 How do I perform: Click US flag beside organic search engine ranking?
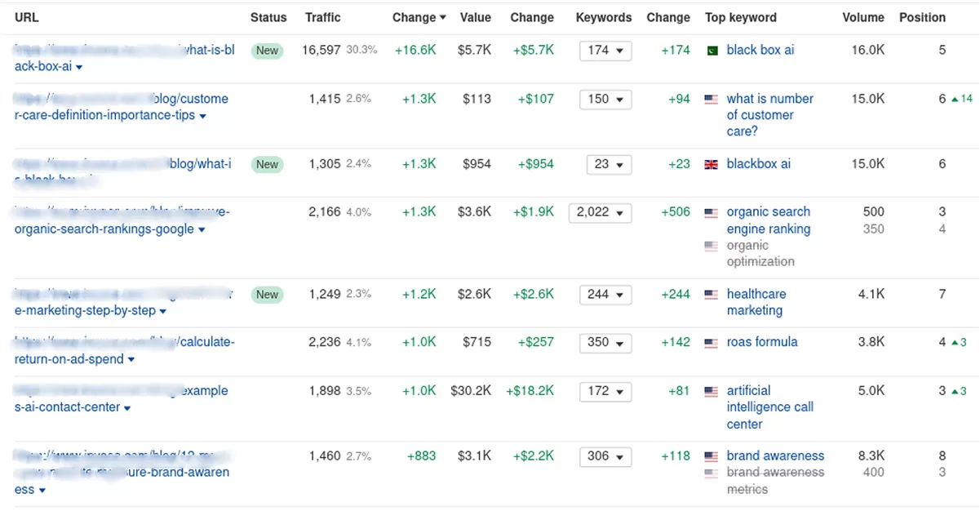pyautogui.click(x=712, y=213)
